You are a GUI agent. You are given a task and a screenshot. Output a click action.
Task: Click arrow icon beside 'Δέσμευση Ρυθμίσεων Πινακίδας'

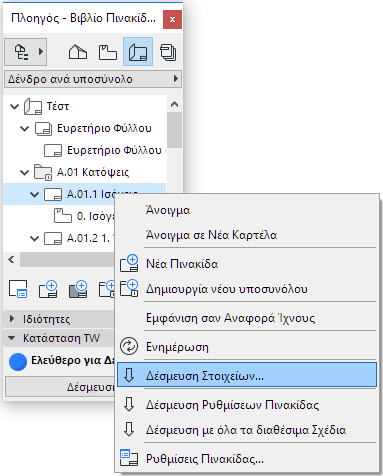coord(129,404)
